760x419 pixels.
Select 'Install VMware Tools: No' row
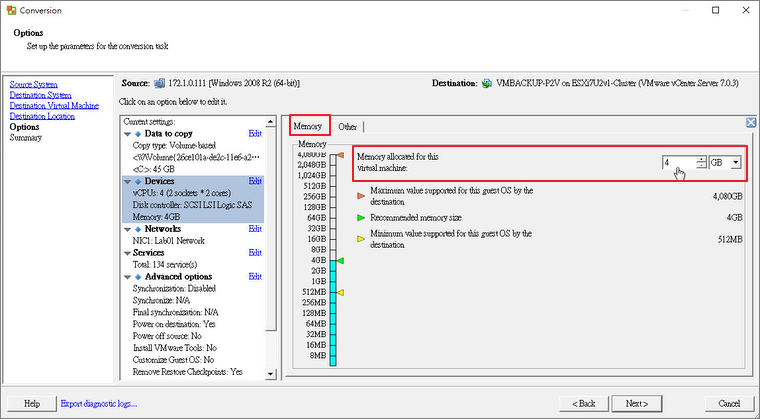174,348
